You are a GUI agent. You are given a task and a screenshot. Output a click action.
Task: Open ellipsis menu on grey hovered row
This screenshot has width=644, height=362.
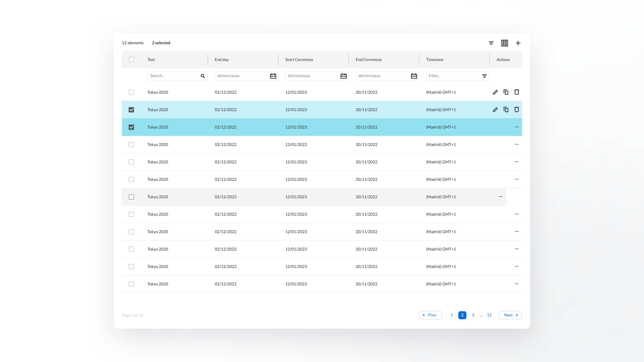[500, 197]
